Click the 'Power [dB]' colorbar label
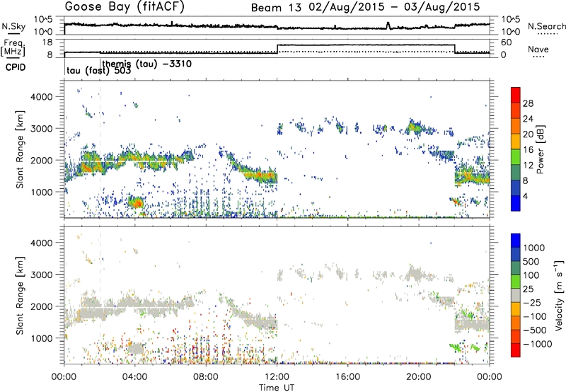Viewport: 566px width, 392px height. pyautogui.click(x=541, y=149)
